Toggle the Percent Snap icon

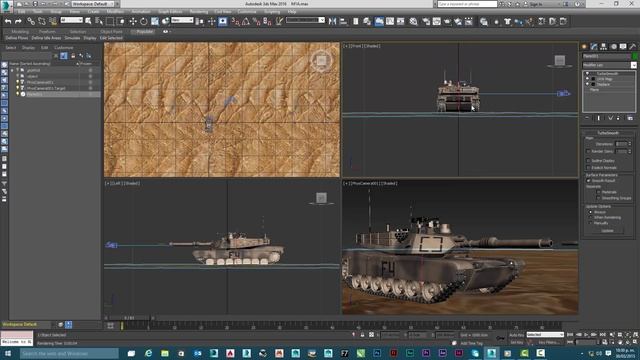[x=257, y=21]
